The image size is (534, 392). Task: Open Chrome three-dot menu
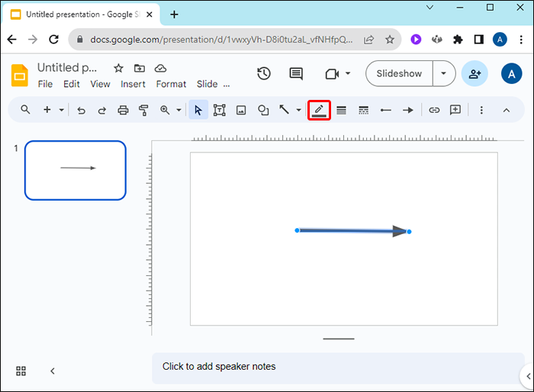[521, 40]
